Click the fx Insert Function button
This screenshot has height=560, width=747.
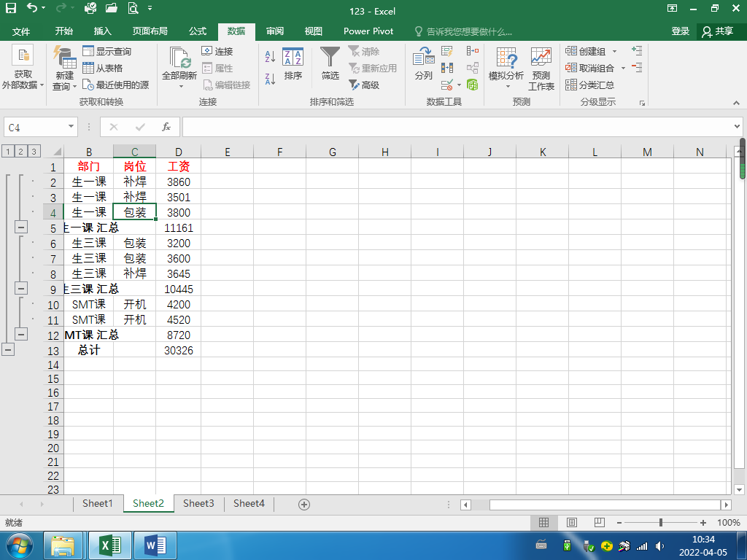click(x=166, y=127)
